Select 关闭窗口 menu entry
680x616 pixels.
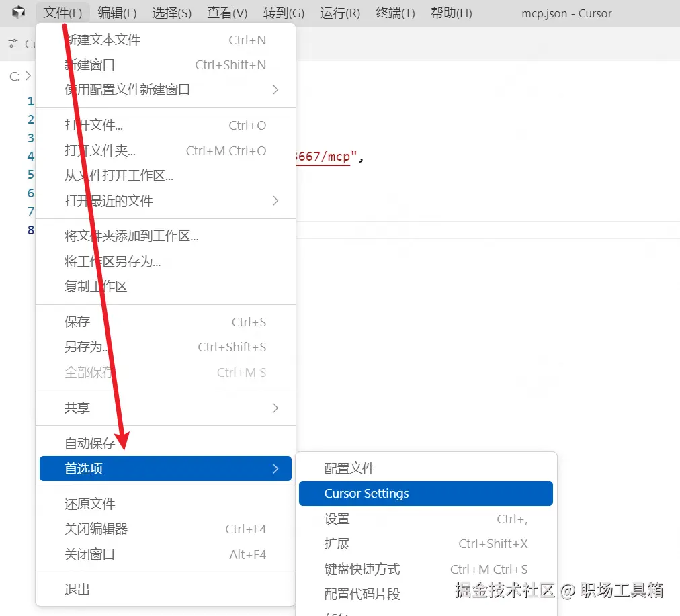pyautogui.click(x=165, y=554)
